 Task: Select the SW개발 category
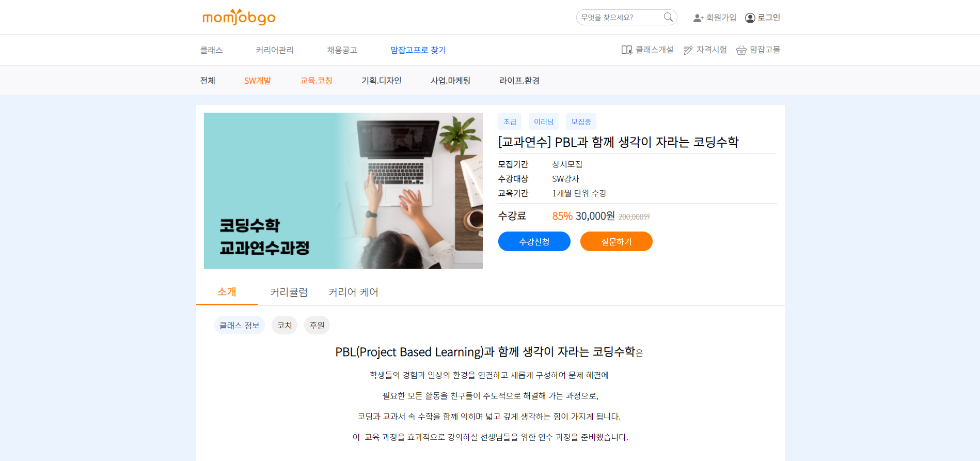(257, 80)
